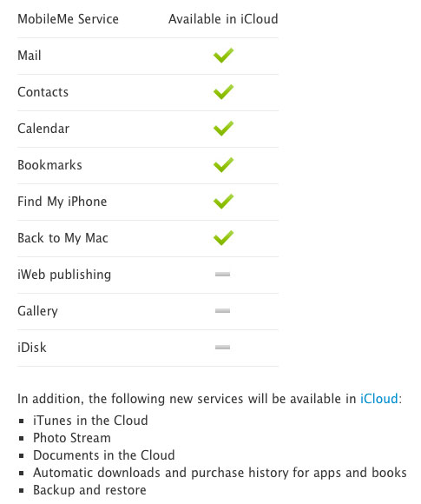
Task: Click the green checkmark beside Bookmarks
Action: (x=223, y=165)
